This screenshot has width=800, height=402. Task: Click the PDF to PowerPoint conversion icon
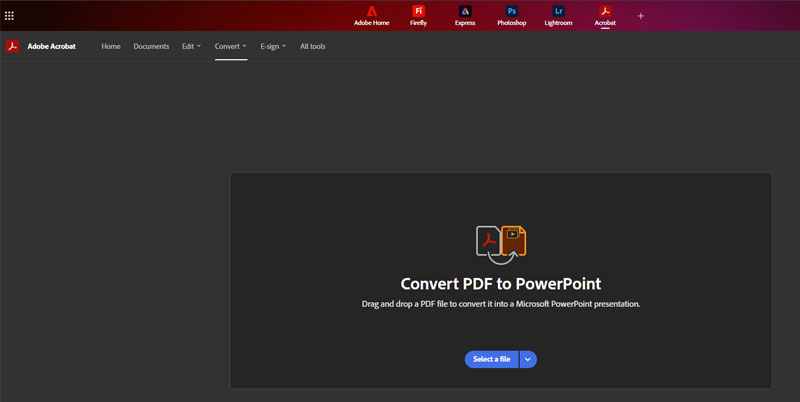point(501,244)
